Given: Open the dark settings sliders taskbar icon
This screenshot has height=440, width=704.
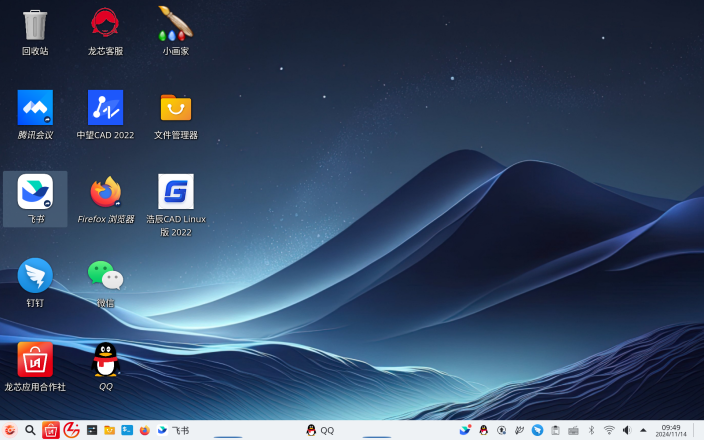Looking at the screenshot, I should (x=92, y=431).
